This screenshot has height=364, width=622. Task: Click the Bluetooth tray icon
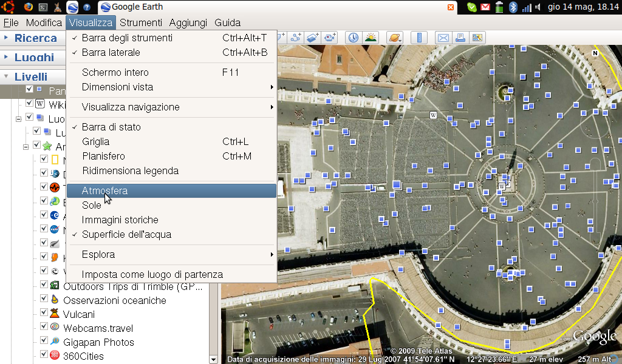coord(513,7)
